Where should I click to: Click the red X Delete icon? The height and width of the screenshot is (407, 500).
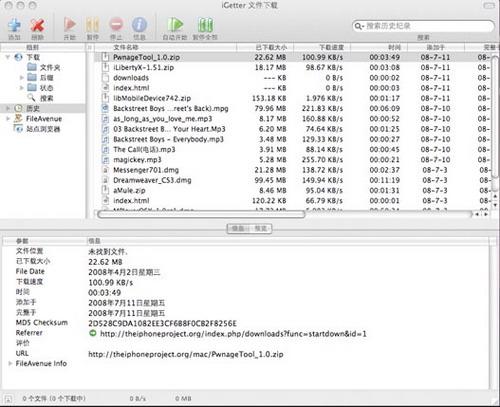37,25
